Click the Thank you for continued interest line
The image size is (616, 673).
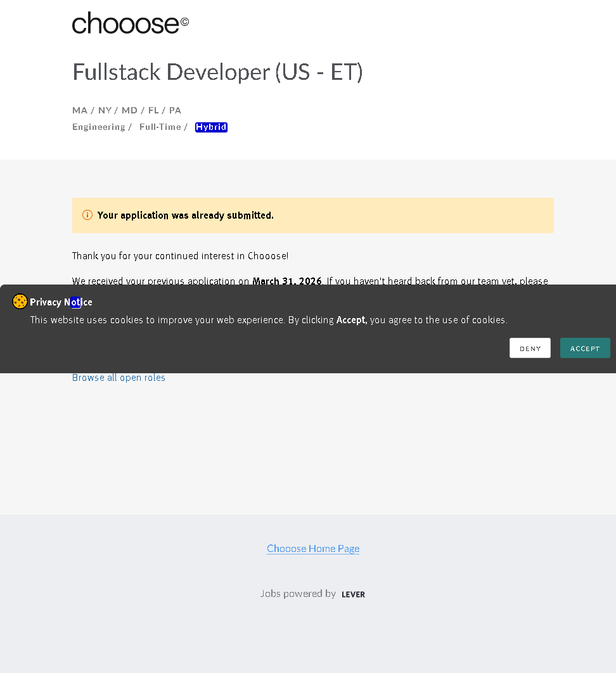point(181,256)
